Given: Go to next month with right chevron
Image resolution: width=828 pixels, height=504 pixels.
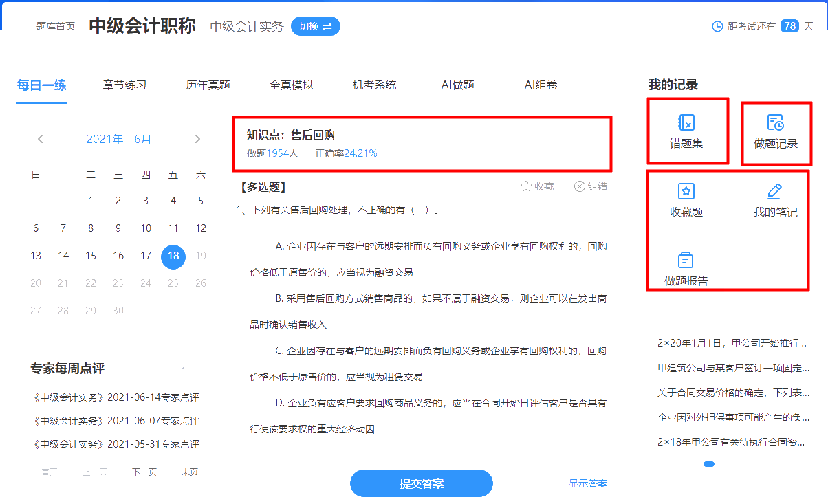Looking at the screenshot, I should [x=197, y=138].
